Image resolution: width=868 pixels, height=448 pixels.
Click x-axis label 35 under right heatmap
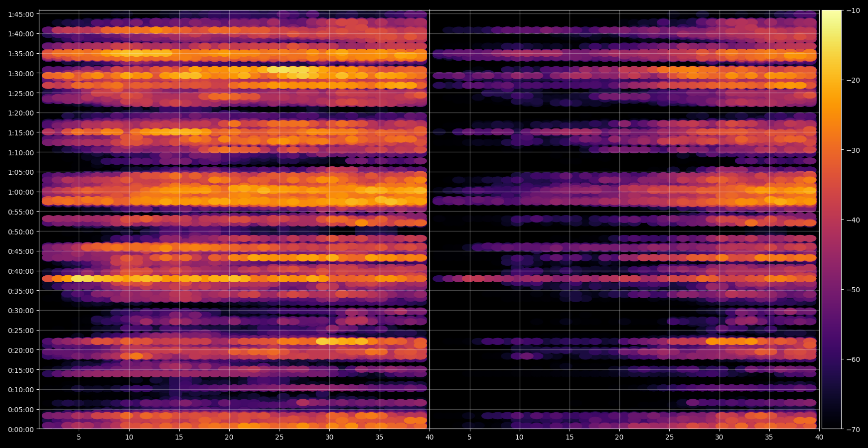pyautogui.click(x=769, y=438)
